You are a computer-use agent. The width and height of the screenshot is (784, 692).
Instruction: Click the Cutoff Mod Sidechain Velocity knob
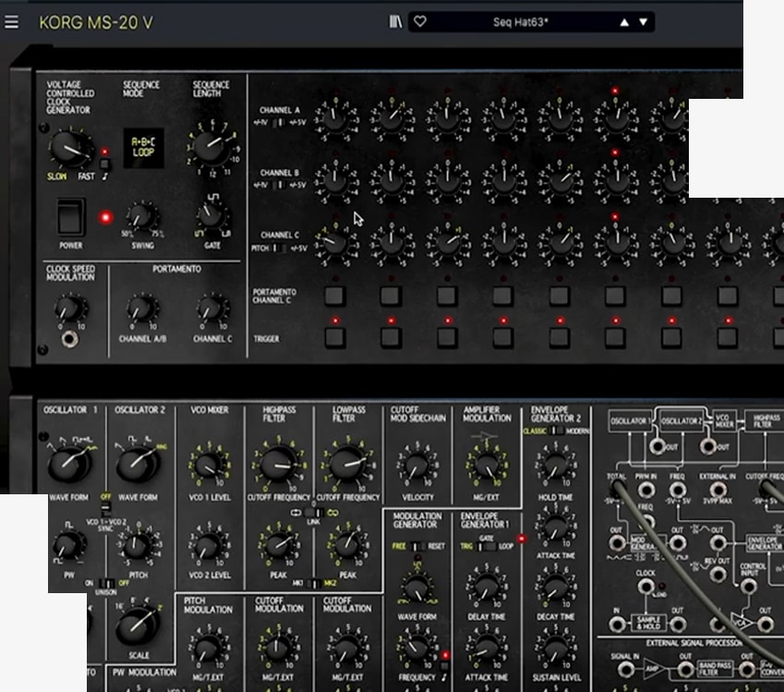417,467
